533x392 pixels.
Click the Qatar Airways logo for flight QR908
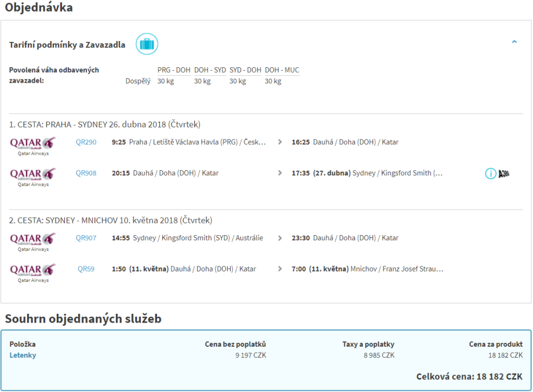pos(33,176)
